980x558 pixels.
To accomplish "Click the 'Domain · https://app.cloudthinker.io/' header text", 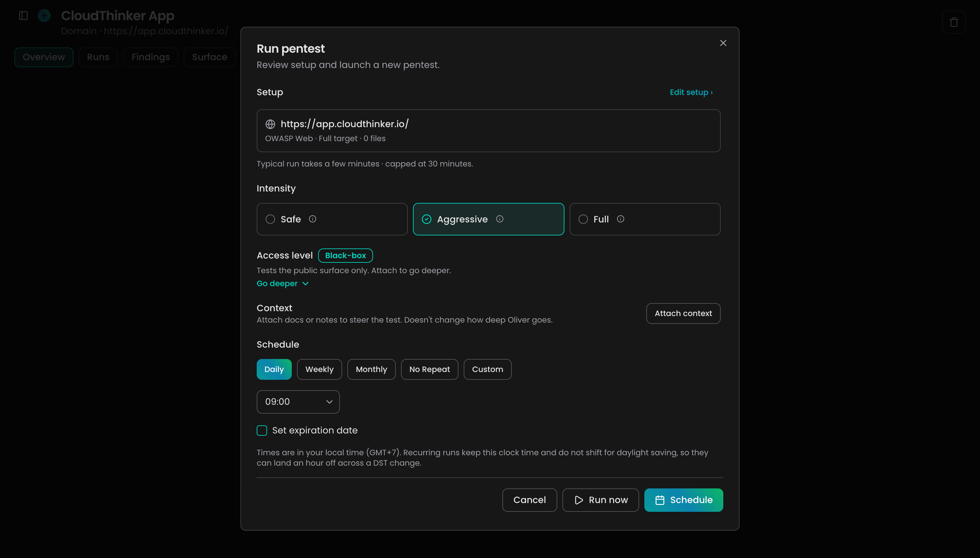I will 144,31.
